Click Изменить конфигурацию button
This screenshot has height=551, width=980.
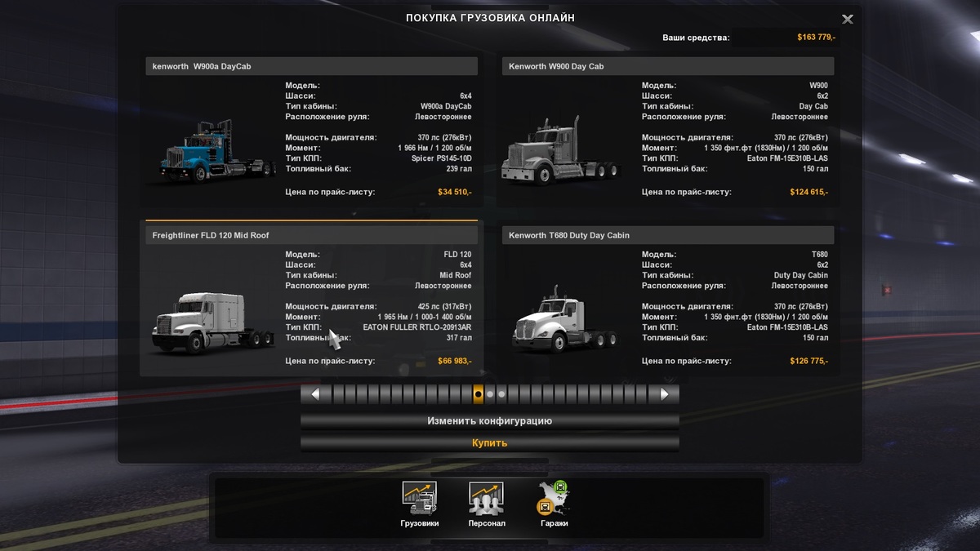pyautogui.click(x=490, y=421)
